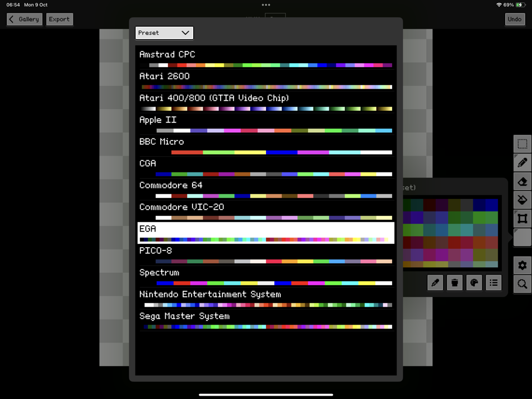532x399 pixels.
Task: Choose the Apple II palette preset
Action: pyautogui.click(x=265, y=124)
